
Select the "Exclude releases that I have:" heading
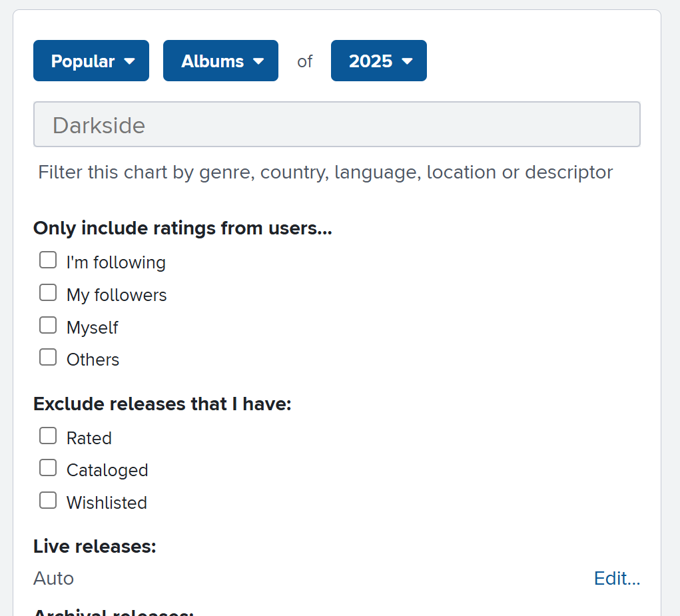tap(163, 404)
